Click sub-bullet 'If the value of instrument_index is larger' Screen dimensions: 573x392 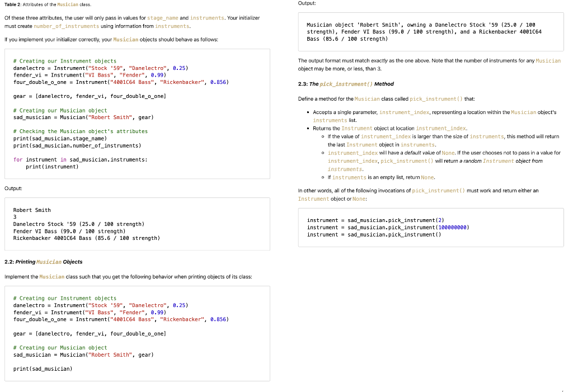443,141
